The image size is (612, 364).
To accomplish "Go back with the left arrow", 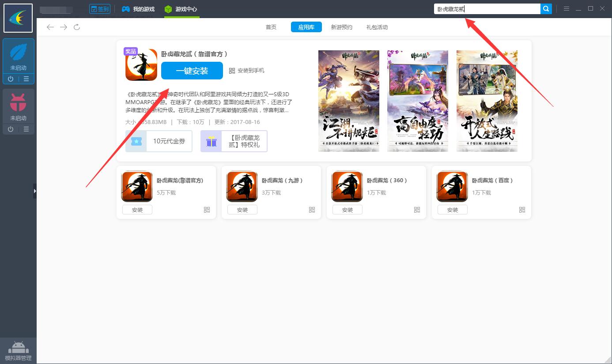I will (x=50, y=27).
